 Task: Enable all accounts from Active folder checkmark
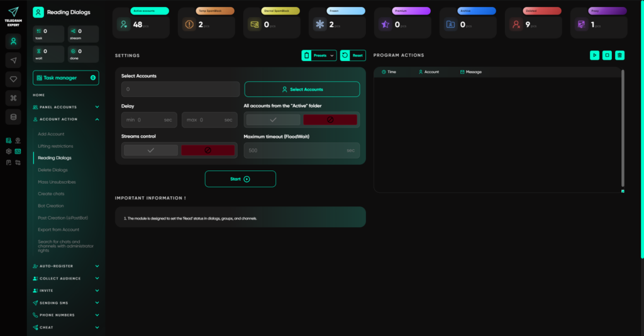[273, 120]
